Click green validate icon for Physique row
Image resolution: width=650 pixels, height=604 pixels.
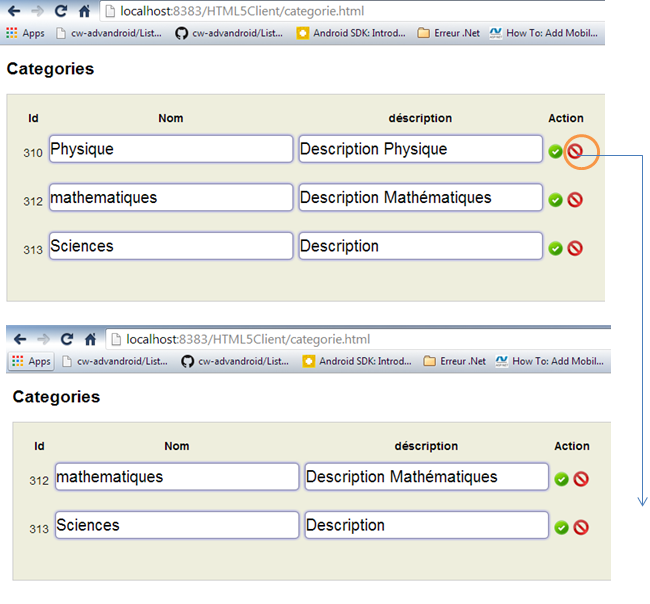[x=555, y=151]
